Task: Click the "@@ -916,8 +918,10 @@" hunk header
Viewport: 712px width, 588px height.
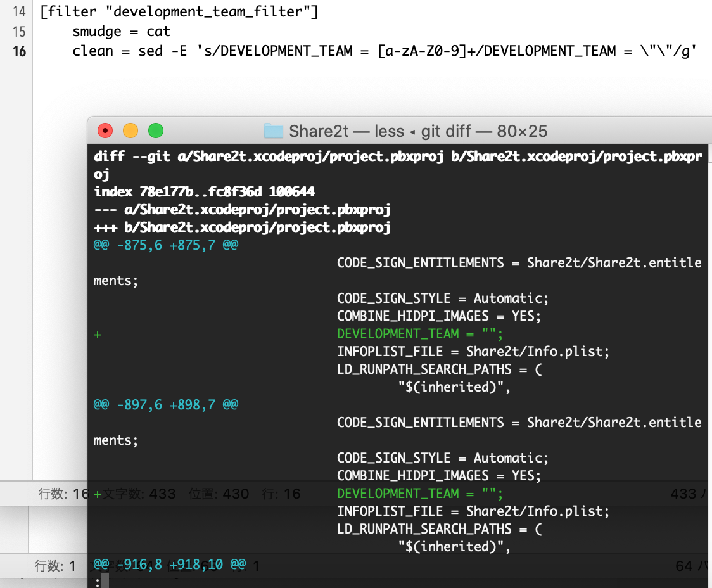Action: [170, 564]
